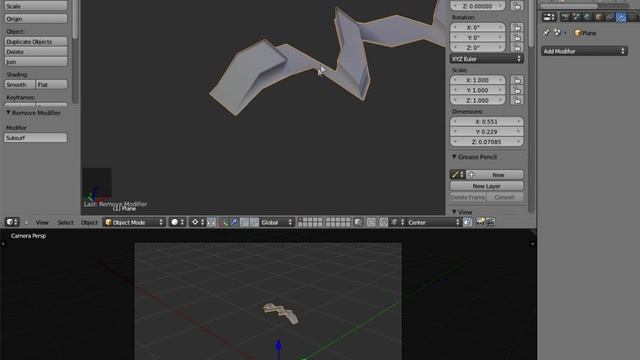Viewport: 640px width, 360px height.
Task: Click OpenGL render image icon
Action: tap(480, 222)
